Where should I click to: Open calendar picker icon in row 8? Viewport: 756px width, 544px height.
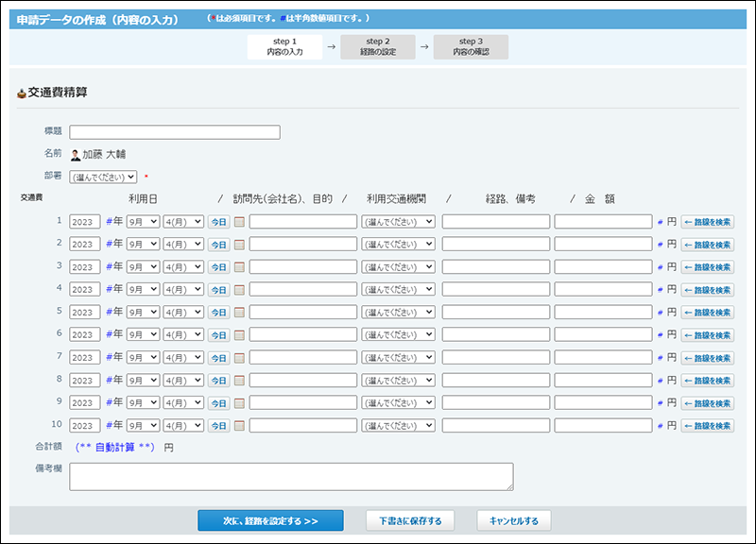pyautogui.click(x=239, y=381)
